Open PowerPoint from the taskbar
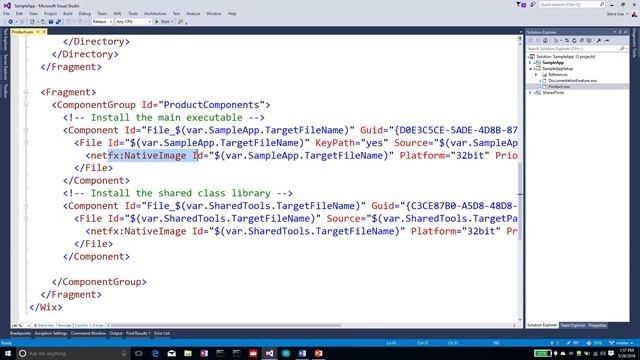640x360 pixels. coord(318,353)
